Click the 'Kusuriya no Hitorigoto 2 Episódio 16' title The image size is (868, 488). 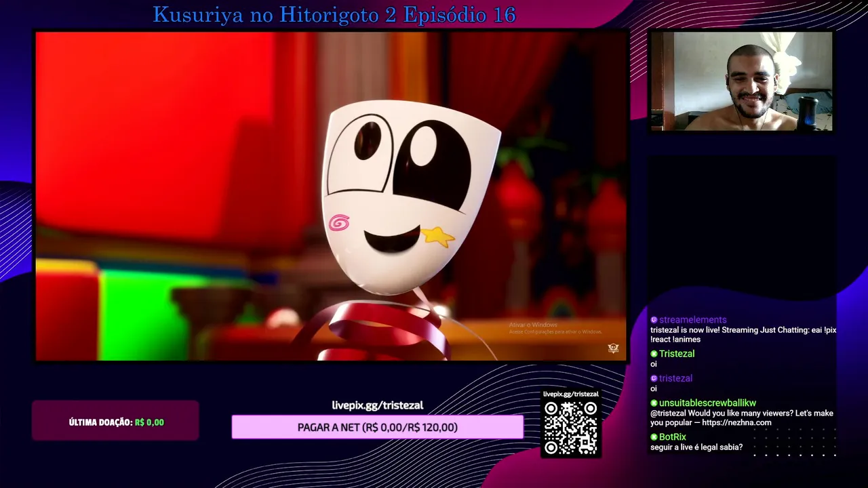(334, 14)
